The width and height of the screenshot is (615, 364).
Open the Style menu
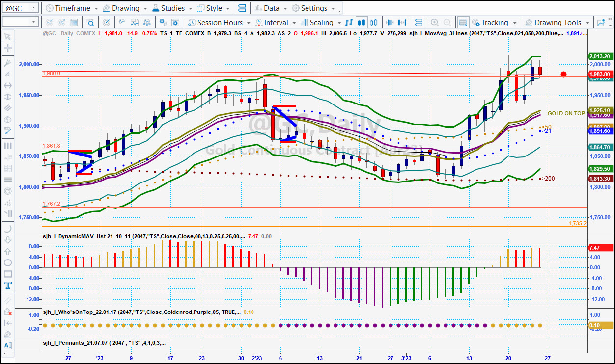[213, 8]
